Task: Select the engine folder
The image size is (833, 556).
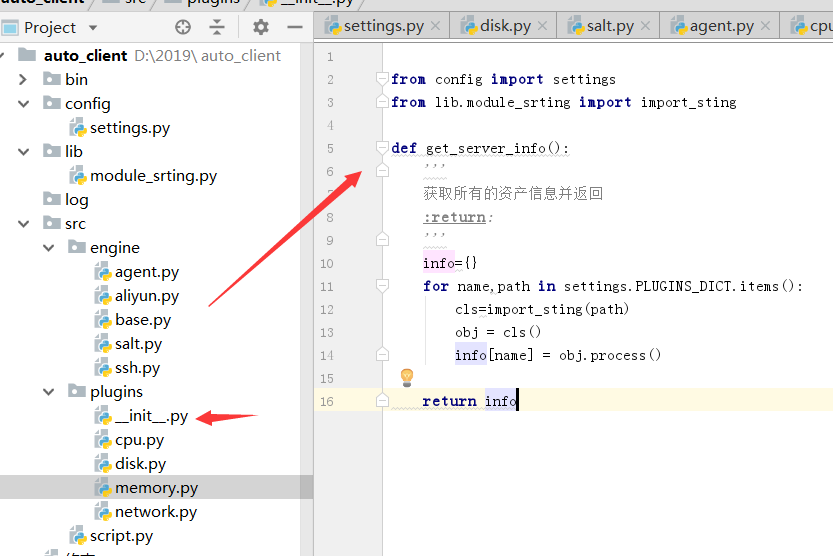Action: coord(115,248)
